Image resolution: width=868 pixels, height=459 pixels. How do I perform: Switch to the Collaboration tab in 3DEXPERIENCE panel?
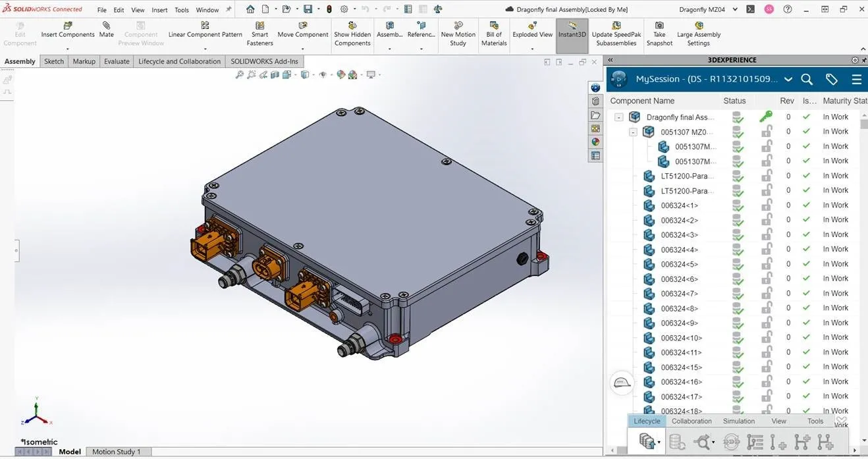(691, 421)
